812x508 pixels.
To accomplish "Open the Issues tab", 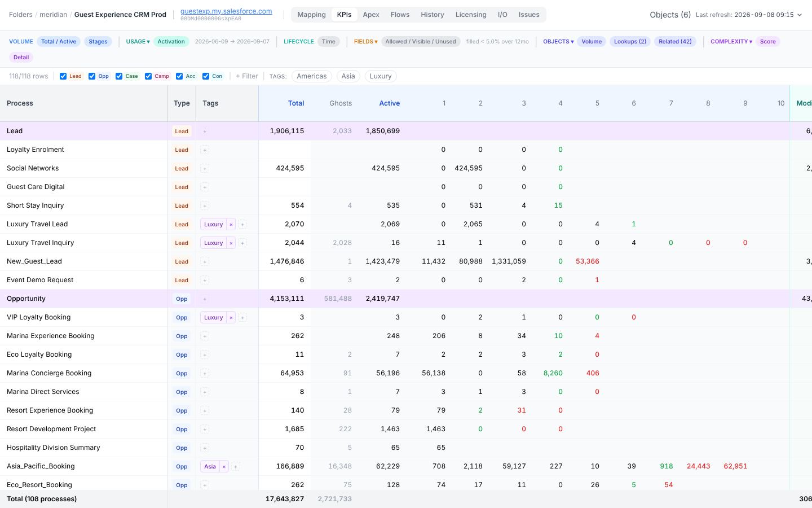I will point(529,15).
